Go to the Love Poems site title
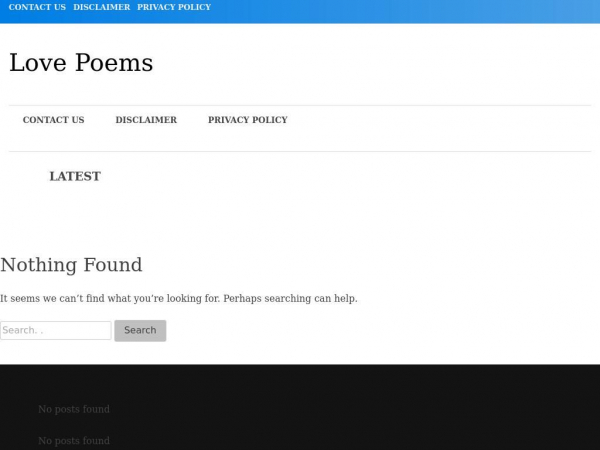This screenshot has height=450, width=600. pyautogui.click(x=81, y=63)
